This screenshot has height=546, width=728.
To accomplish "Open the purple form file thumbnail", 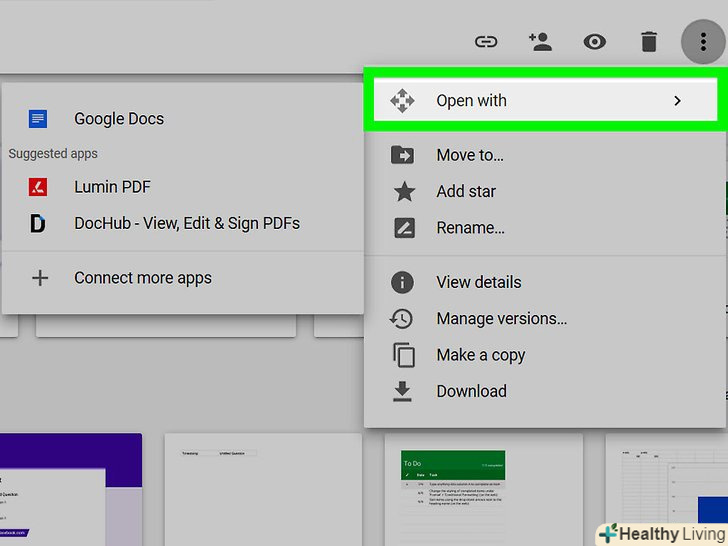I will pyautogui.click(x=71, y=489).
